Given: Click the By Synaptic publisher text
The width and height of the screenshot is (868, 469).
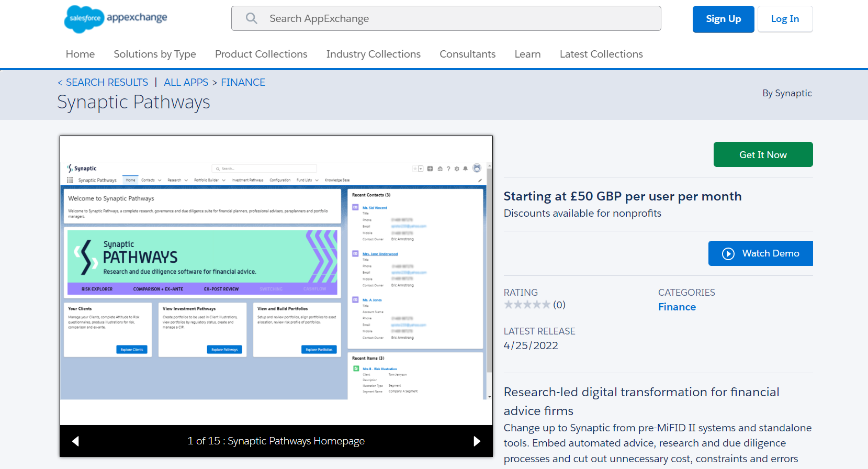Looking at the screenshot, I should tap(787, 93).
